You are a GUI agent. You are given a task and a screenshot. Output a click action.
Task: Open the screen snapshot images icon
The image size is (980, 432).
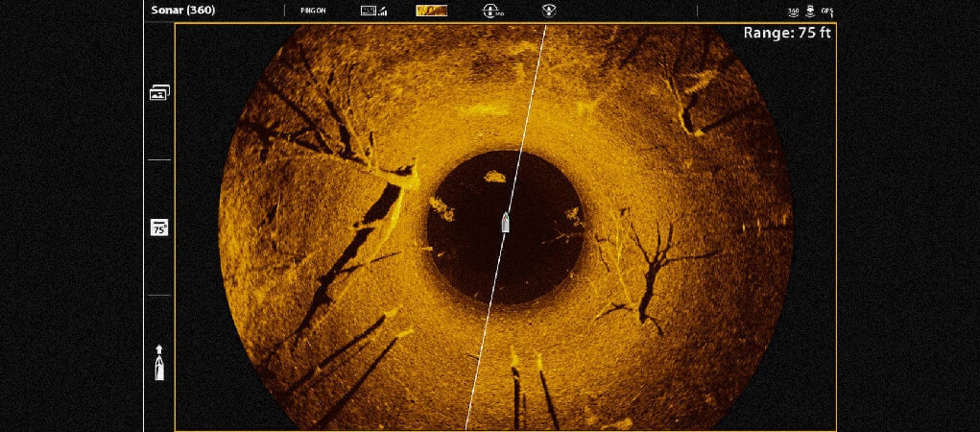point(159,93)
